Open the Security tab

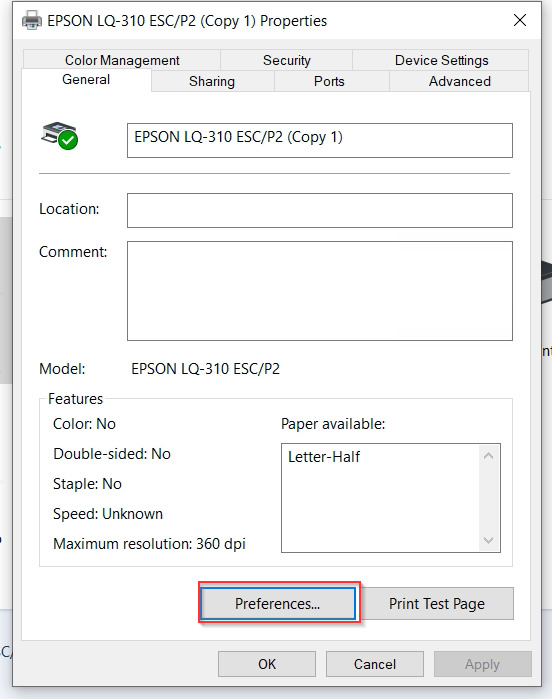pos(286,60)
